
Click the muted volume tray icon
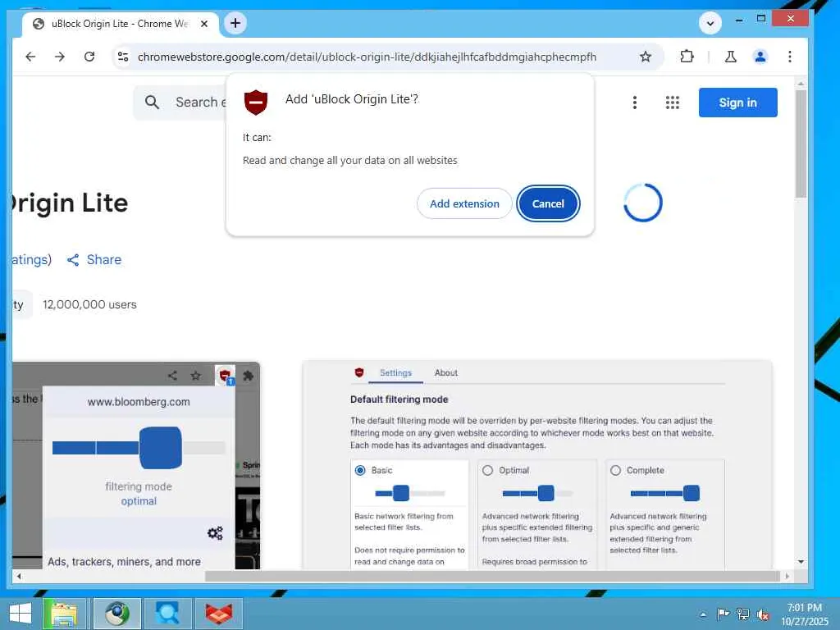click(x=763, y=614)
